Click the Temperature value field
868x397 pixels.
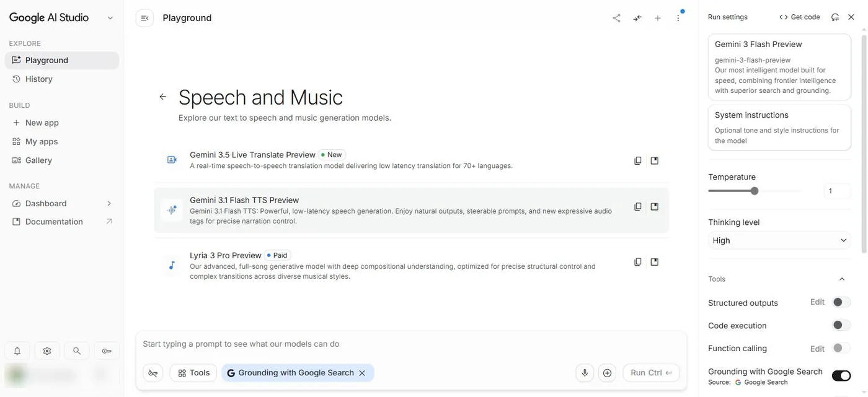click(837, 191)
